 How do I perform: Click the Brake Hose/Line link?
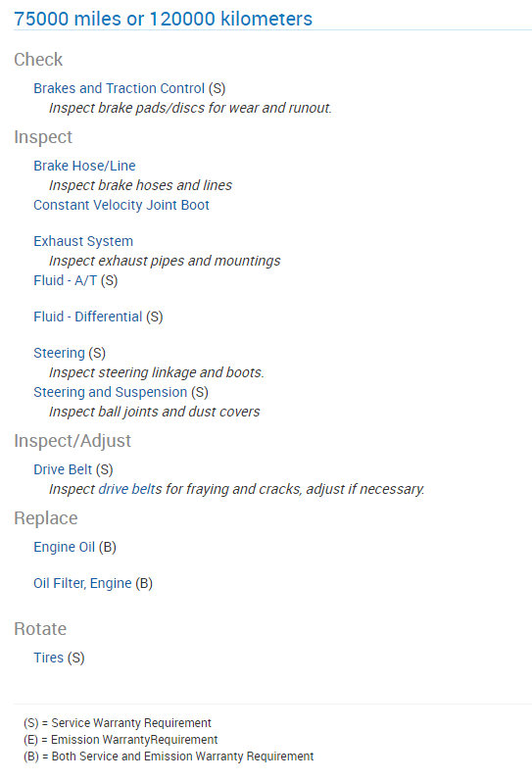click(x=84, y=166)
